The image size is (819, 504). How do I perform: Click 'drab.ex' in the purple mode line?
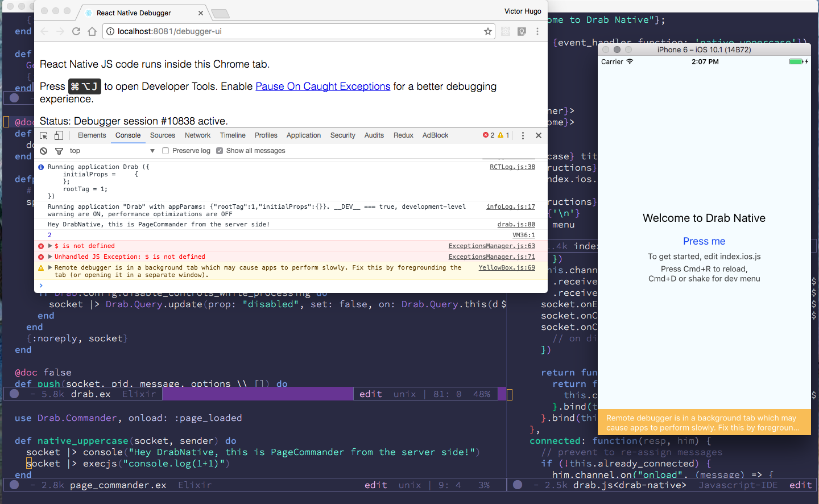pyautogui.click(x=90, y=394)
